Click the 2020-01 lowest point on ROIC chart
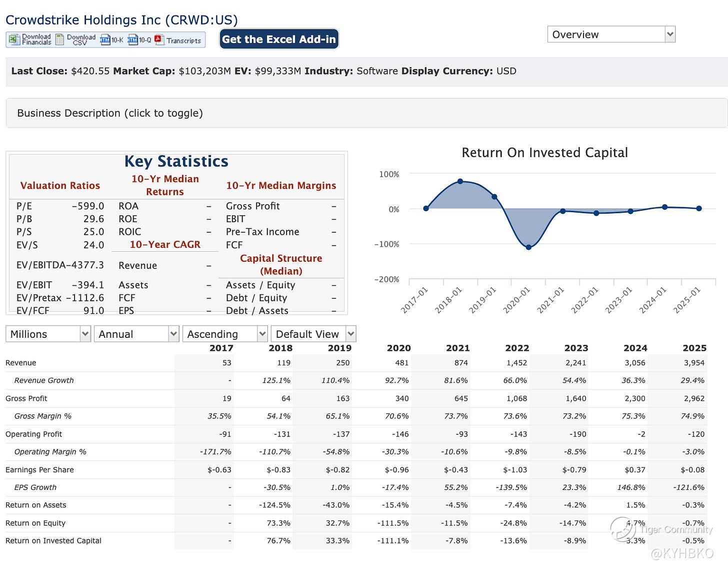The height and width of the screenshot is (570, 728). point(528,247)
